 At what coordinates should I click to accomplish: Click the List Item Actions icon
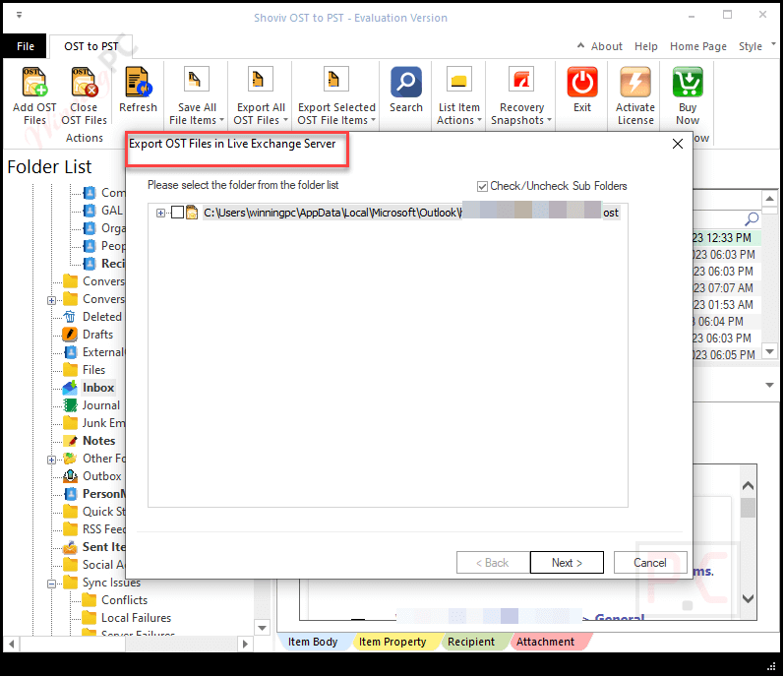[459, 80]
